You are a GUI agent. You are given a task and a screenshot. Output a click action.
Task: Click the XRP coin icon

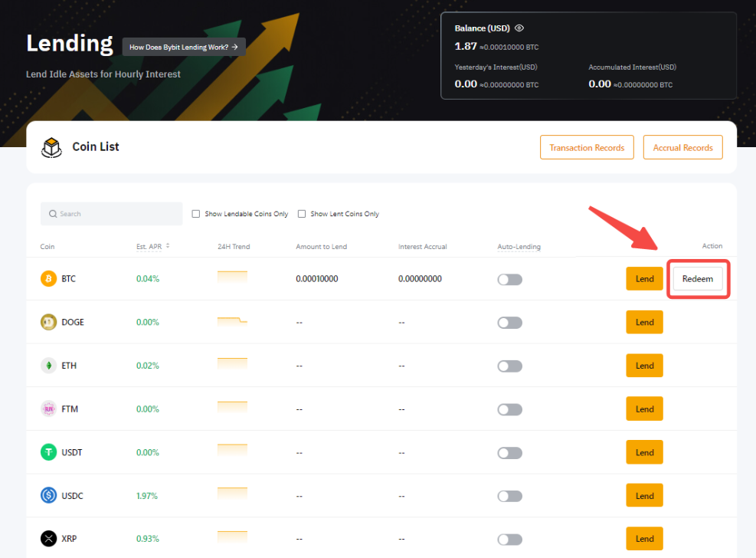(48, 539)
